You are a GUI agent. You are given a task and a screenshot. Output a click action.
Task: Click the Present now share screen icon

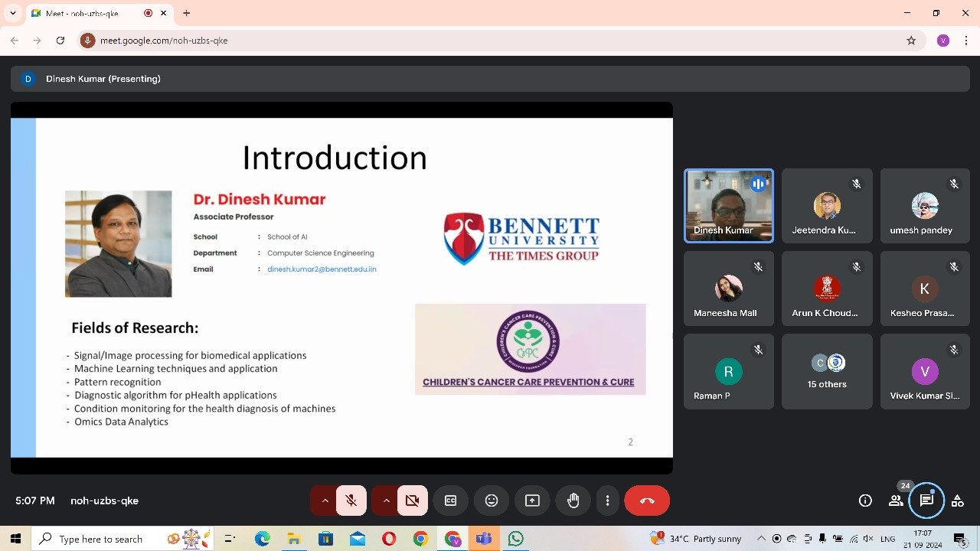532,500
